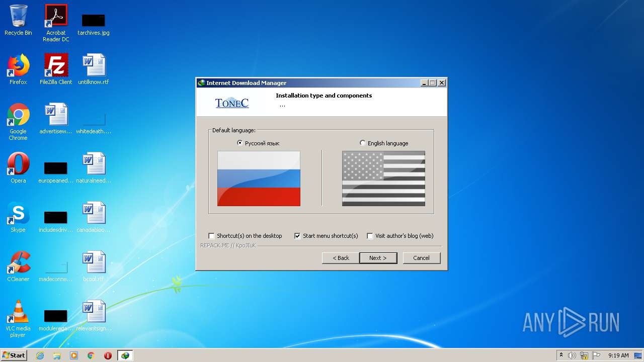The height and width of the screenshot is (362, 644).
Task: Open Windows Media Player from the taskbar
Action: pyautogui.click(x=74, y=355)
